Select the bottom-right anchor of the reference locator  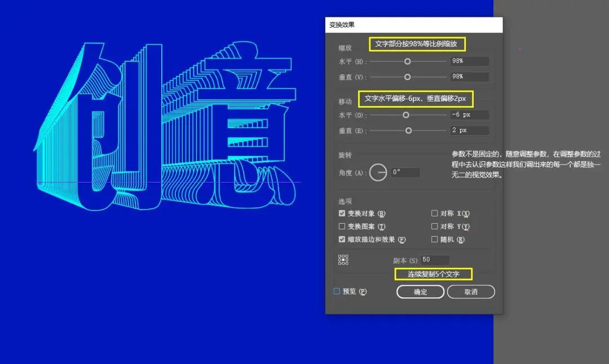click(347, 263)
